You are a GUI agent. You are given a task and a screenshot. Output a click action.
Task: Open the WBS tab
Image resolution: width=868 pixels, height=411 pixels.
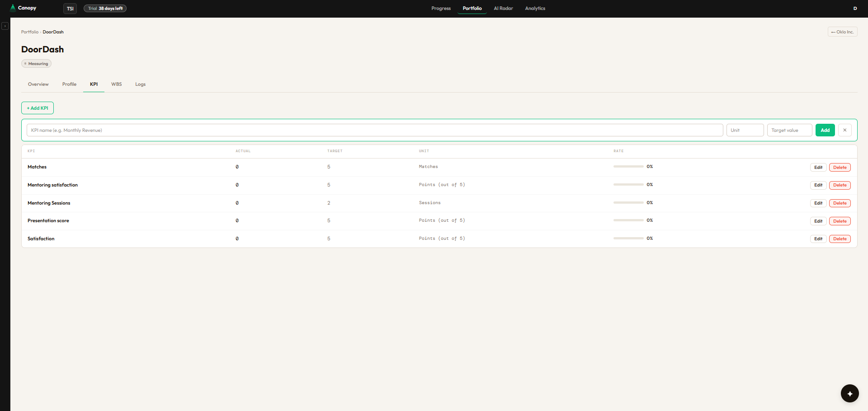pos(117,84)
